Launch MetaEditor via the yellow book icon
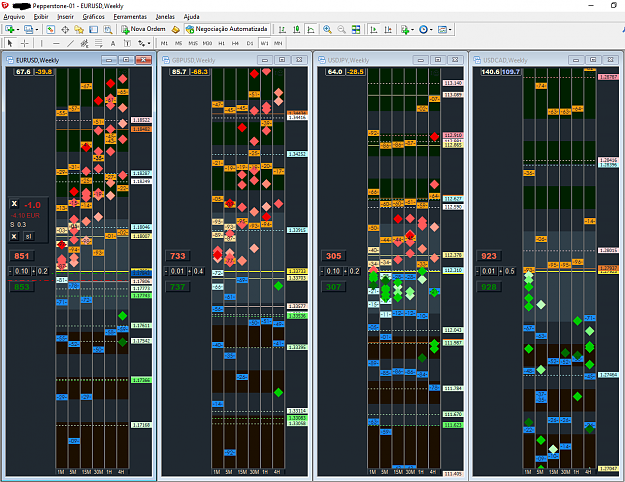Image resolution: width=625 pixels, height=482 pixels. click(x=175, y=30)
